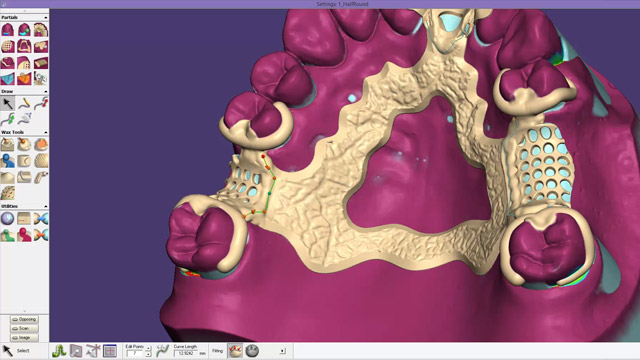Toggle the Image visibility button
Image resolution: width=640 pixels, height=360 pixels.
tap(24, 338)
